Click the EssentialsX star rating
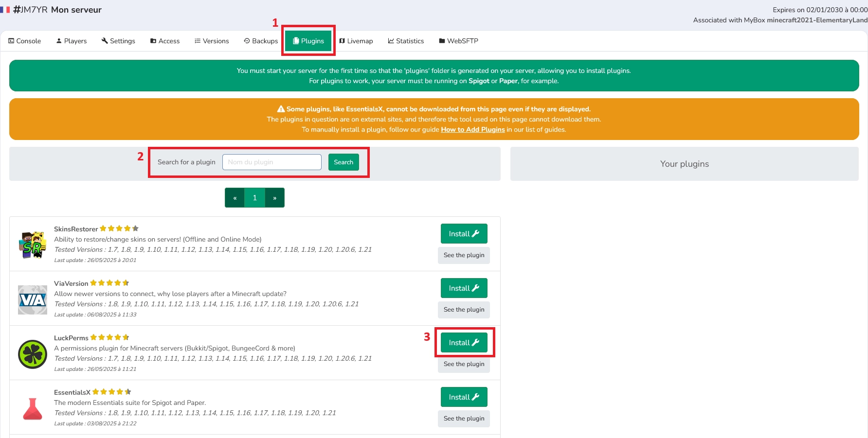 pyautogui.click(x=112, y=392)
